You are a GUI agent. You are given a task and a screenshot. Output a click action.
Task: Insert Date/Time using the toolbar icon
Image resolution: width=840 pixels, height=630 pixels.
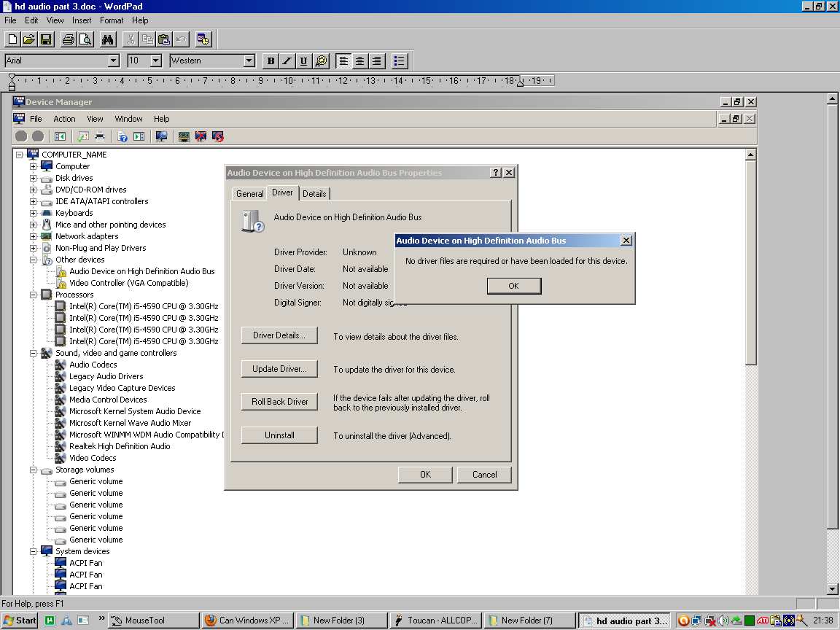[203, 39]
